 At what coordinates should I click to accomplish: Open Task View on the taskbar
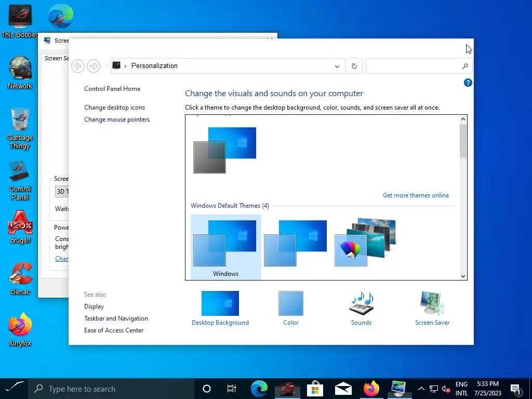click(x=232, y=389)
